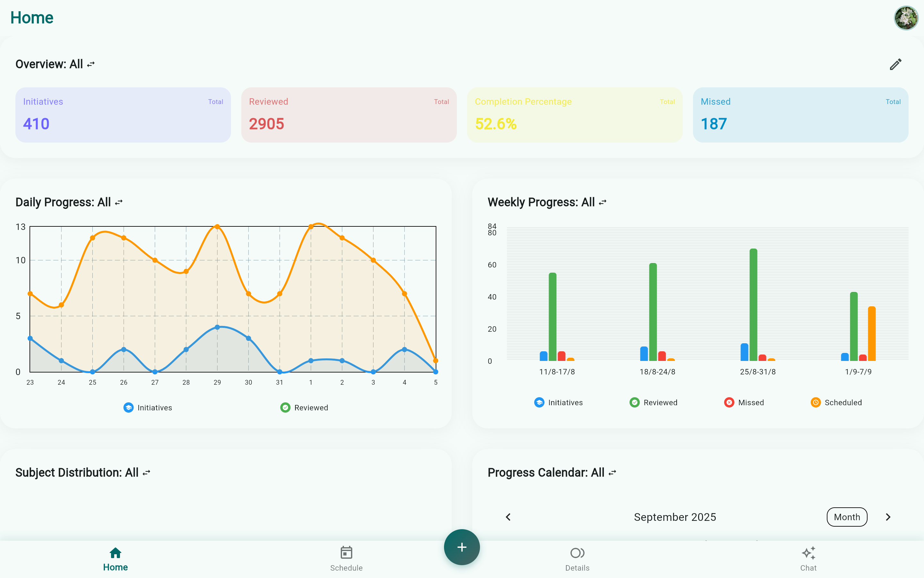Click blue Initiatives bar for 25/8-31/8
924x578 pixels.
(745, 352)
